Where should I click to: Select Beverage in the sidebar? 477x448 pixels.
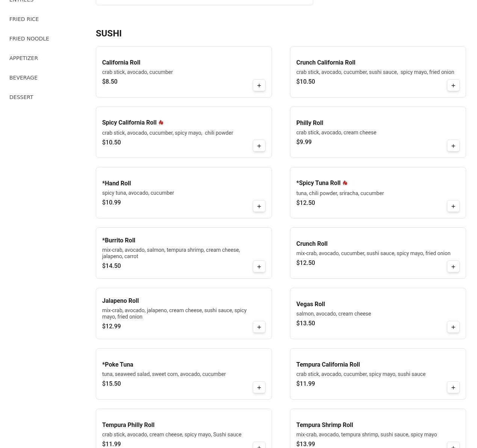pos(23,78)
